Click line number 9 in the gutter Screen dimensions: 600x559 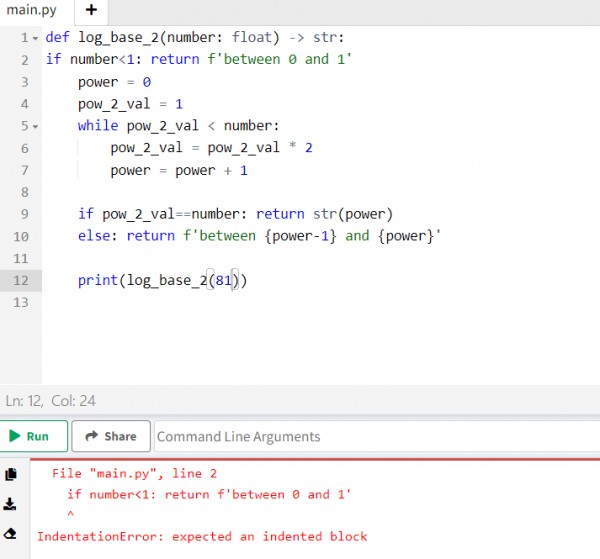click(x=24, y=214)
